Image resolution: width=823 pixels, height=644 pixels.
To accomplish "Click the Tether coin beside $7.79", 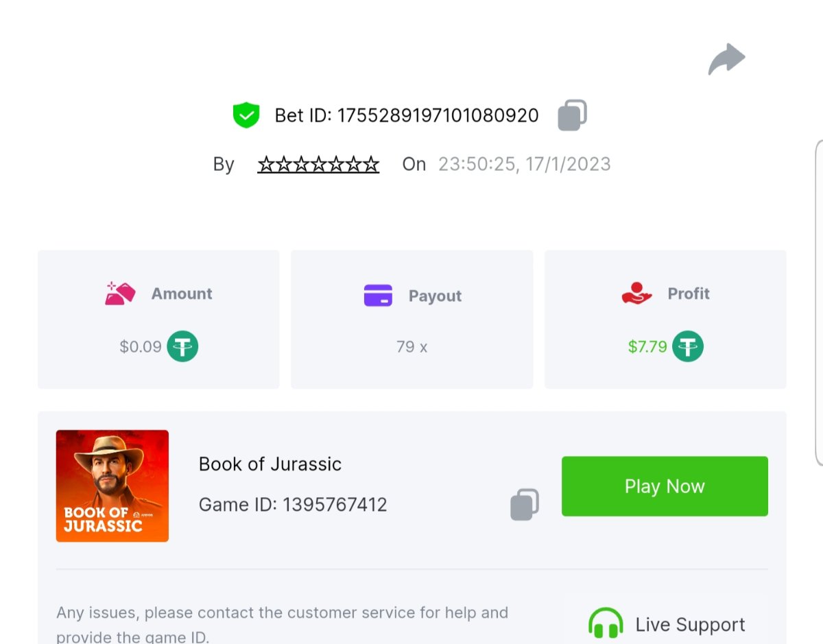I will (x=687, y=346).
